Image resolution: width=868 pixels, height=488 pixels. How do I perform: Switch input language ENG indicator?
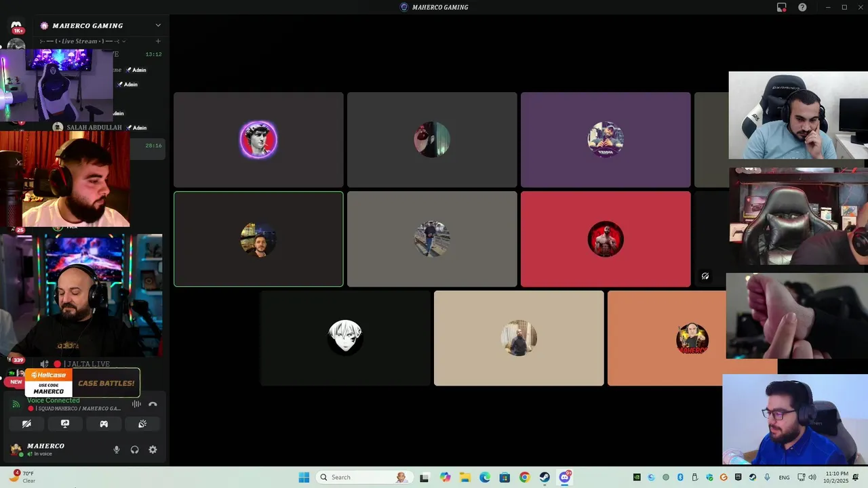(784, 477)
